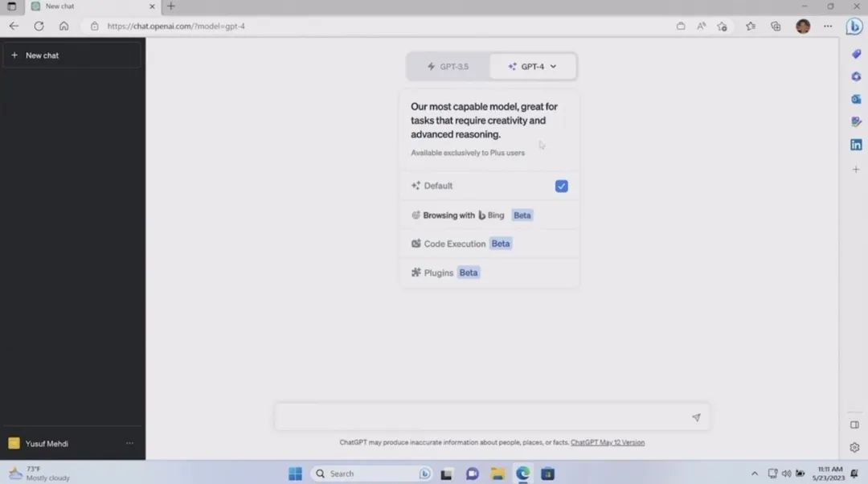The image size is (868, 484).
Task: Open Yusuf Mehdi account options menu
Action: (129, 443)
